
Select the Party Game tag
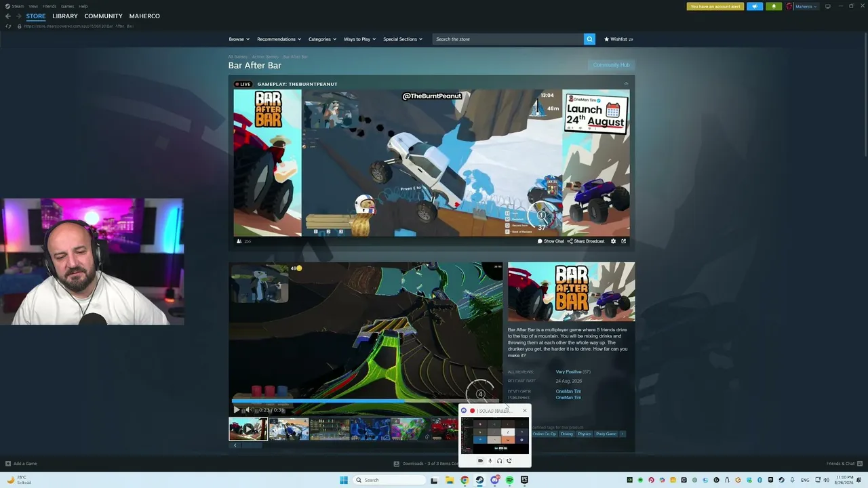coord(606,434)
